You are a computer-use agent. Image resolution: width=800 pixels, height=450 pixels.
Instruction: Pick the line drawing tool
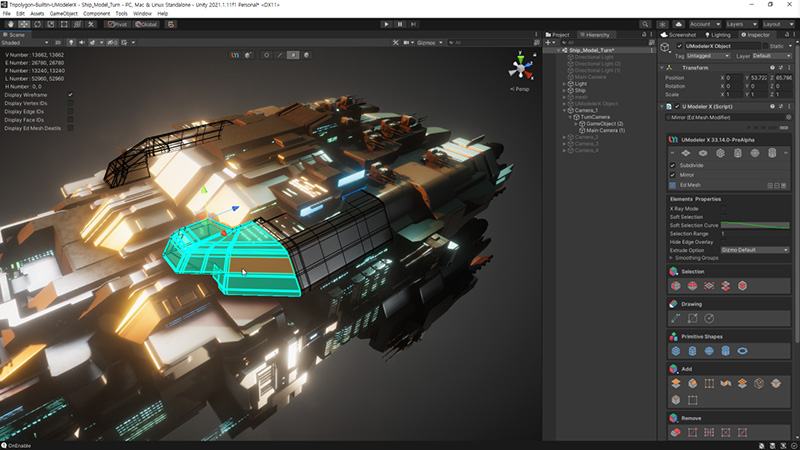pos(676,318)
